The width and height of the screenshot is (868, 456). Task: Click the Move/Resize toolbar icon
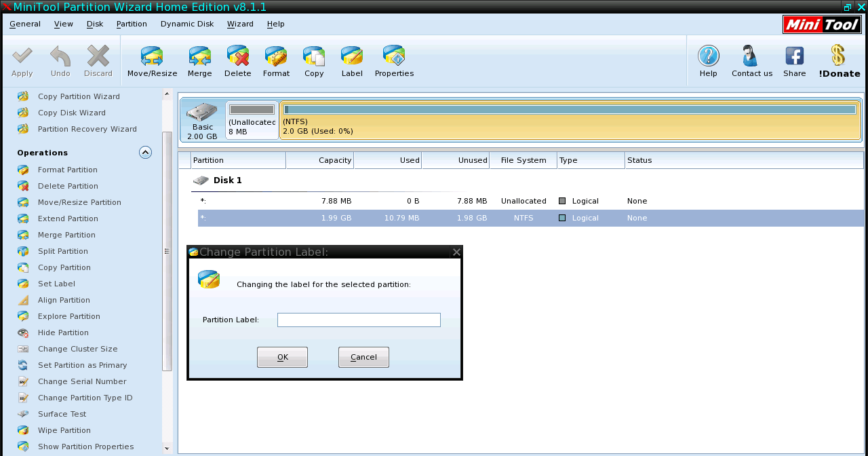tap(152, 57)
